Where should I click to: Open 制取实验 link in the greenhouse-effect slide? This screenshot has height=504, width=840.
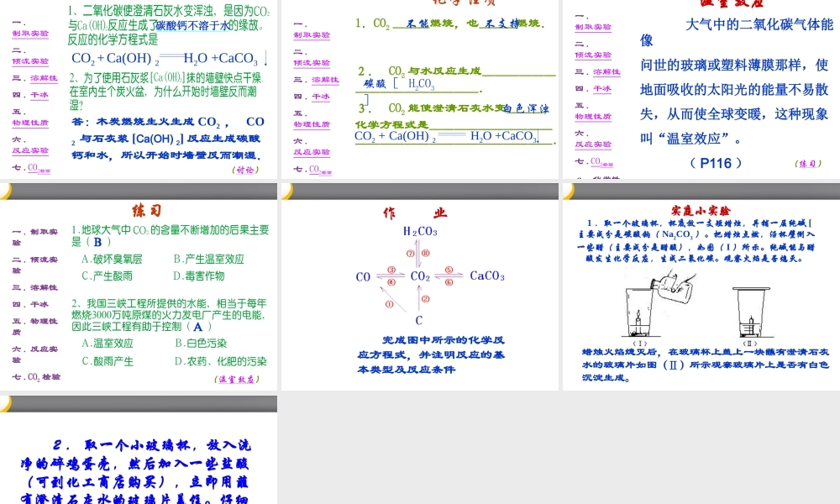pyautogui.click(x=593, y=27)
